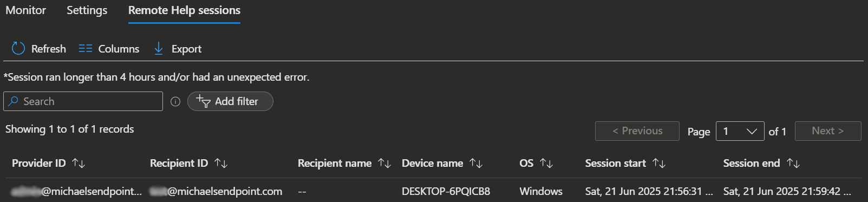Sort by Device name arrows
Image resolution: width=868 pixels, height=202 pixels.
[x=476, y=163]
